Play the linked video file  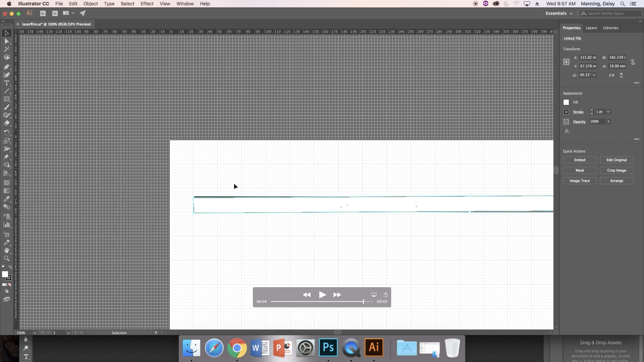(x=322, y=295)
